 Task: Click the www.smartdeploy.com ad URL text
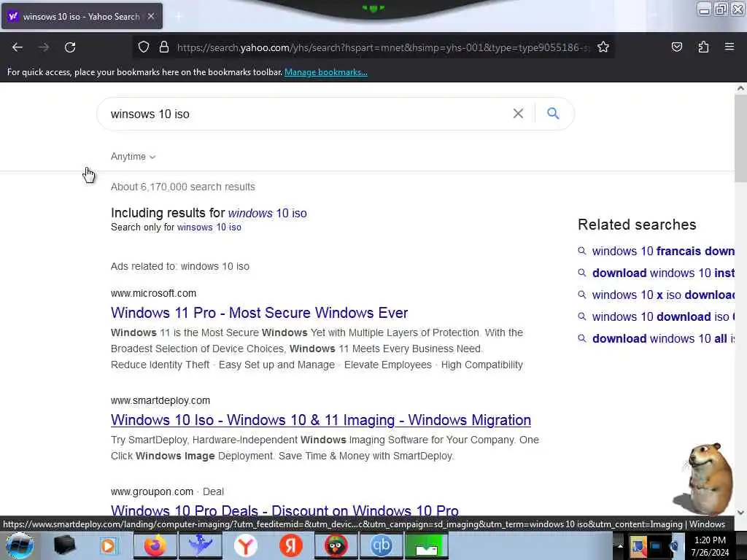[x=160, y=400]
